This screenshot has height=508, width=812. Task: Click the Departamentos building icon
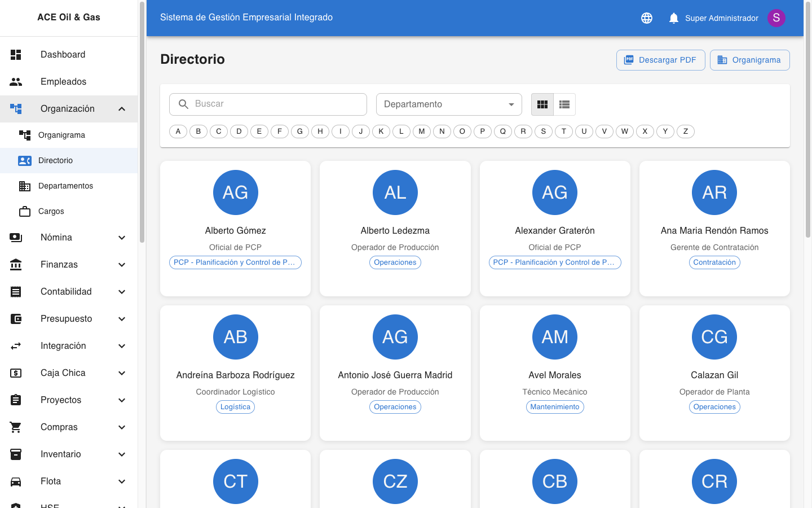tap(25, 186)
